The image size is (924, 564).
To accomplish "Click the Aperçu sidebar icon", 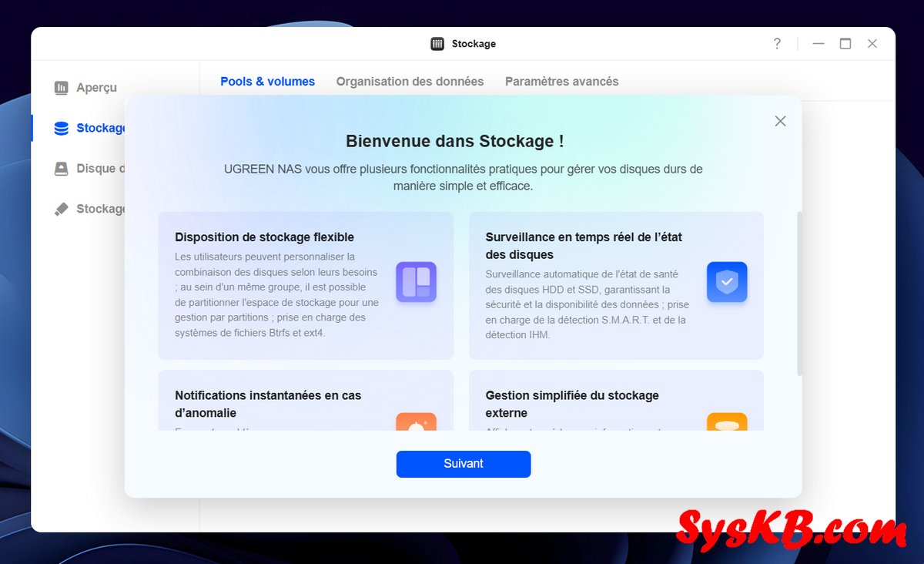I will 62,88.
